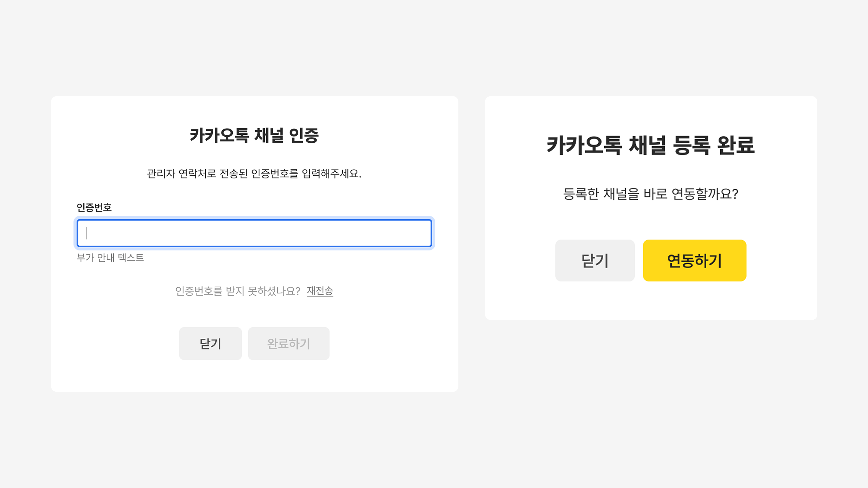Click the right end of the 인증번호 input
The height and width of the screenshot is (488, 868).
[x=421, y=233]
